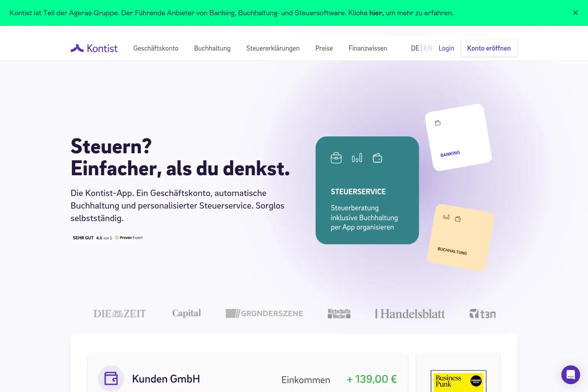Click the Kontist logo in header
588x392 pixels.
click(x=94, y=48)
